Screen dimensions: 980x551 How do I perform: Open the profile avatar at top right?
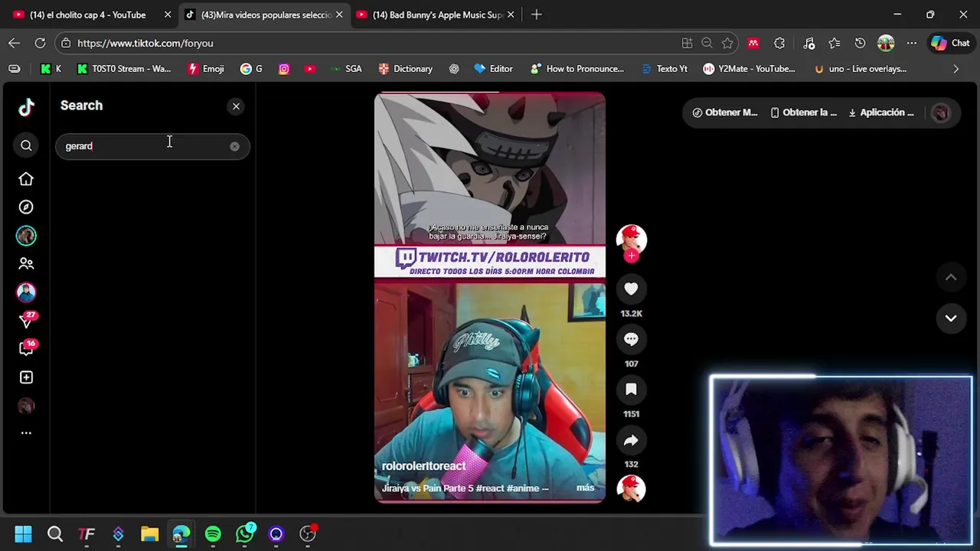[x=940, y=112]
